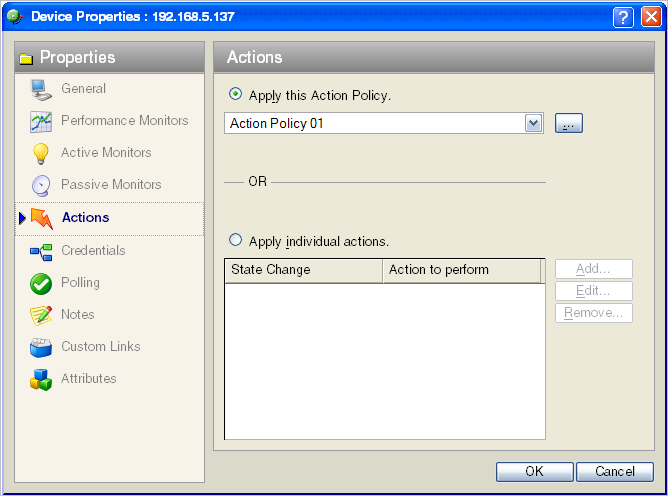Switch to Performance Monitors page
This screenshot has width=668, height=496.
[124, 121]
